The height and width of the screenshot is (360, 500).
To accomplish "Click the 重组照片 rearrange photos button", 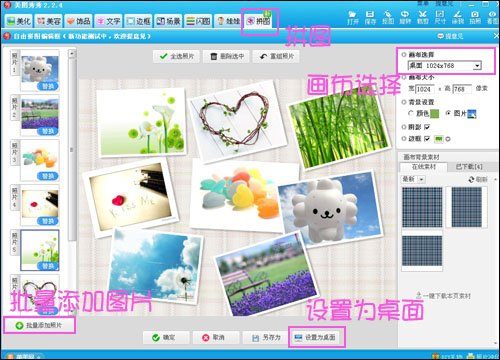I will tap(276, 57).
